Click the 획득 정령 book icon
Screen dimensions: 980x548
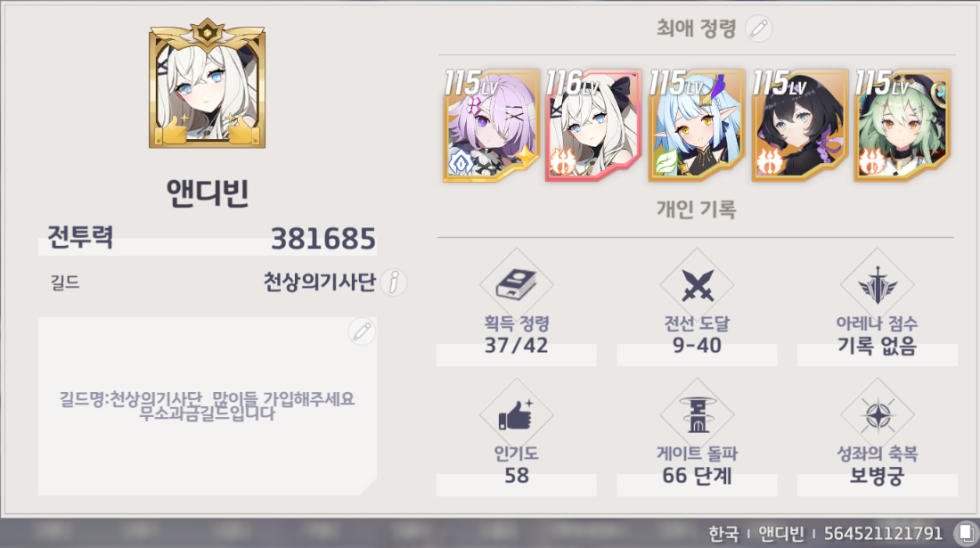click(x=516, y=284)
